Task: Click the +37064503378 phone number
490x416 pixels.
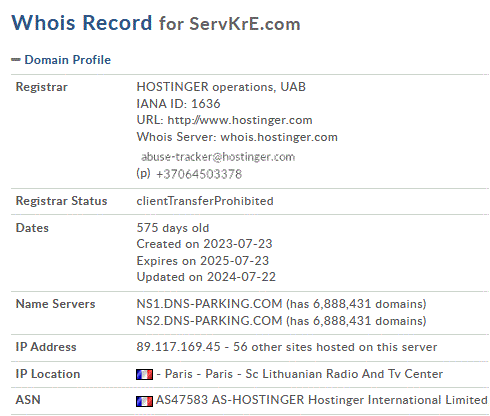Action: [x=199, y=174]
